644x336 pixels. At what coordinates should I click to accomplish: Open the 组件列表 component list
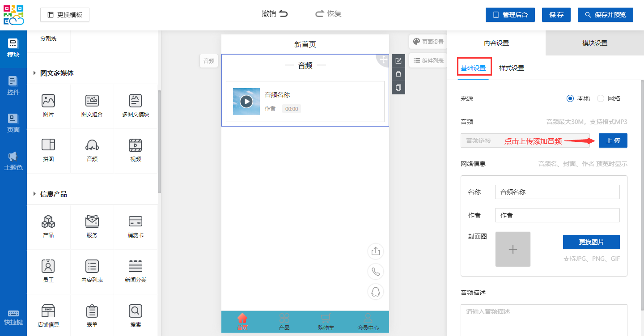click(428, 60)
